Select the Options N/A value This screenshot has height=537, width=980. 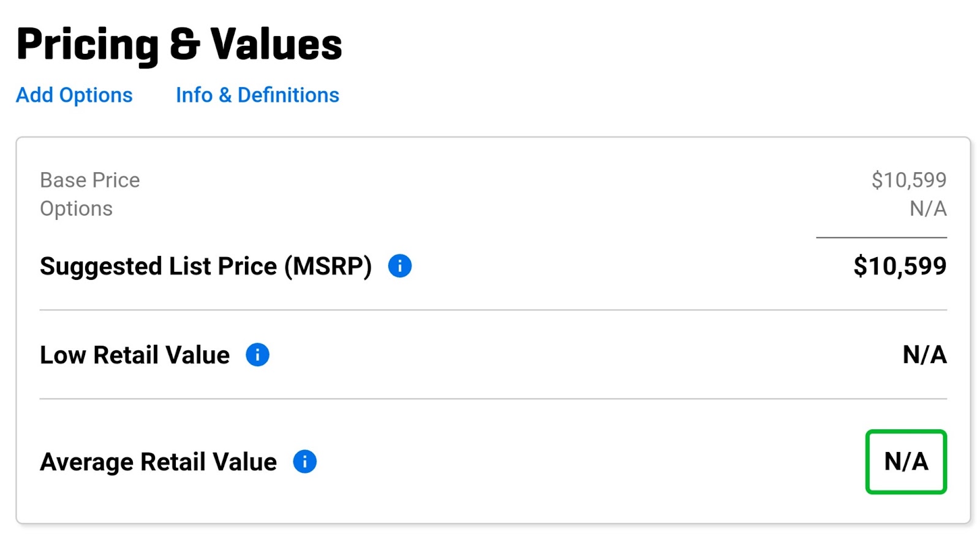click(x=928, y=209)
